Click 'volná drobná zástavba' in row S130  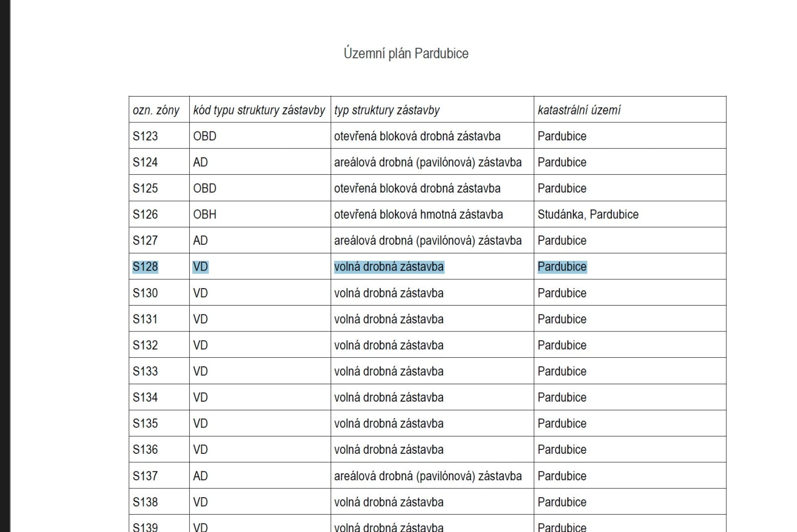389,293
